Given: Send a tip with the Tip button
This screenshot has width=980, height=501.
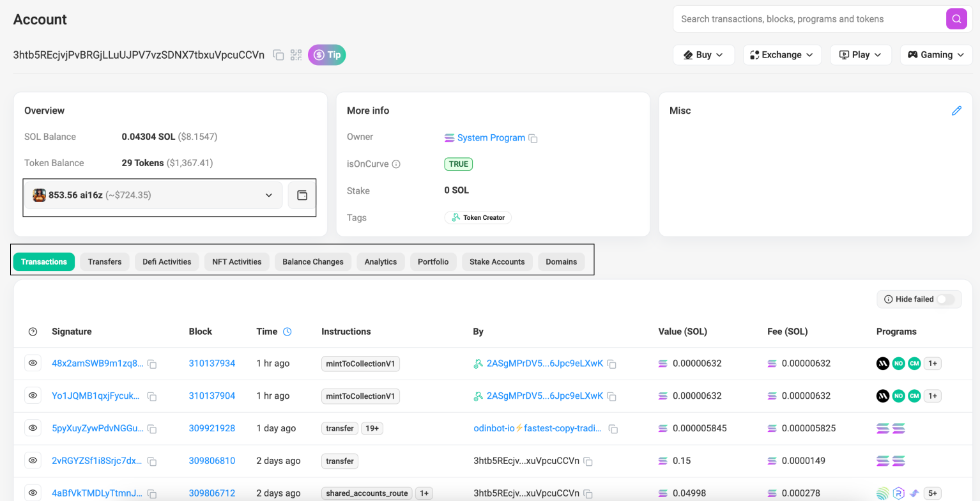Looking at the screenshot, I should click(x=327, y=55).
